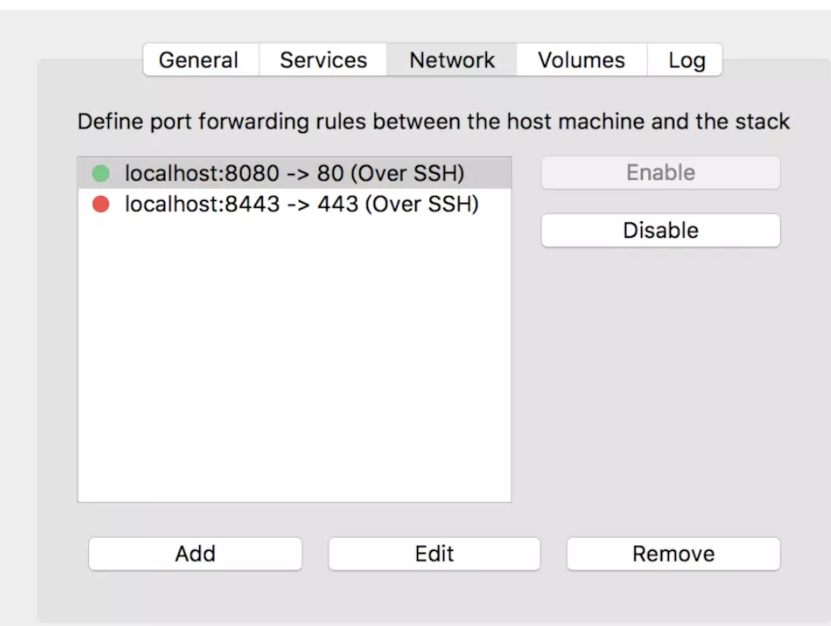Add a new port forwarding rule
This screenshot has width=831, height=626.
(195, 554)
